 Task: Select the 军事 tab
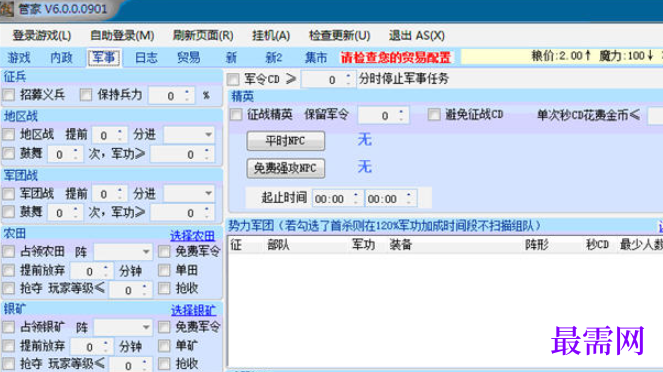click(104, 57)
